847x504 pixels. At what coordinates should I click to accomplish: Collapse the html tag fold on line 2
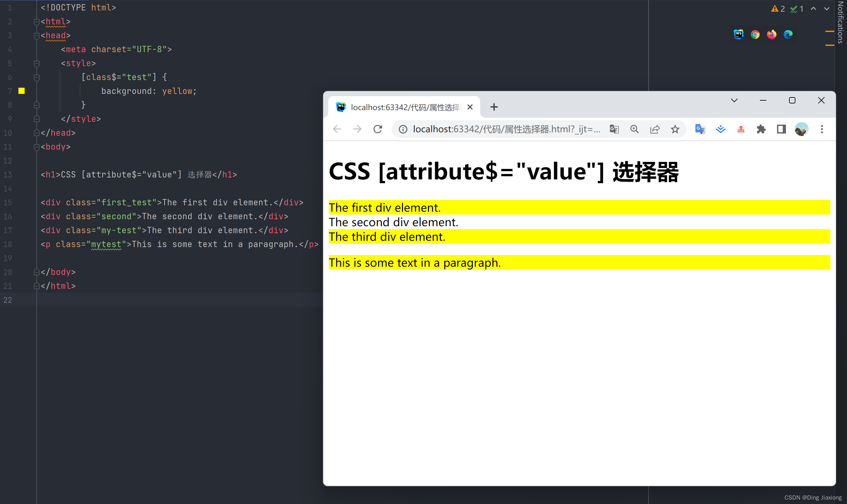coord(37,22)
